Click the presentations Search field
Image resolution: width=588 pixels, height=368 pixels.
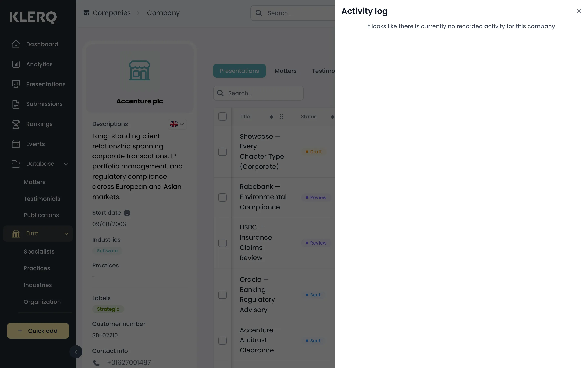pyautogui.click(x=258, y=93)
